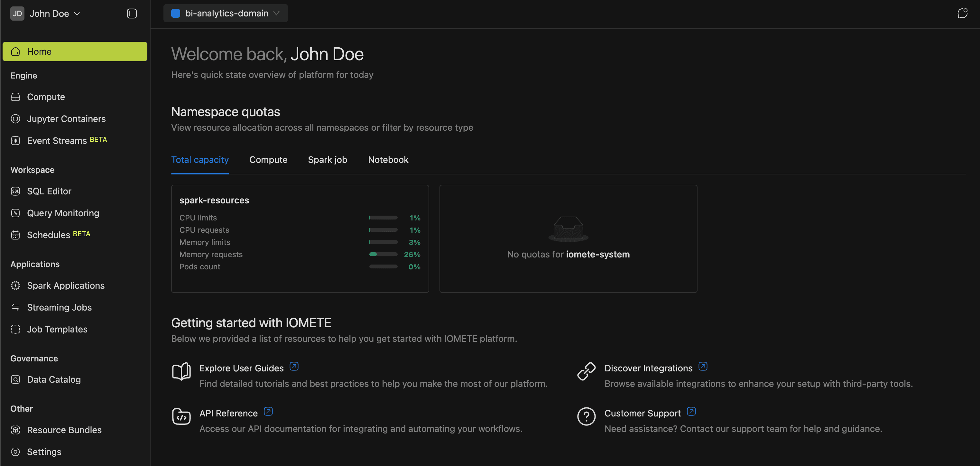Open the API Reference documentation
This screenshot has width=980, height=466.
228,413
